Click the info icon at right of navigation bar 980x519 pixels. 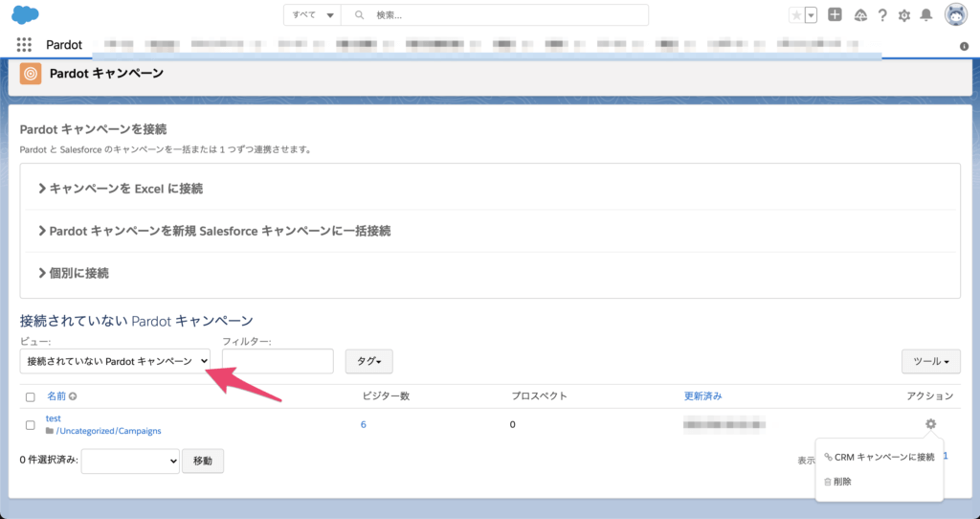tap(965, 46)
